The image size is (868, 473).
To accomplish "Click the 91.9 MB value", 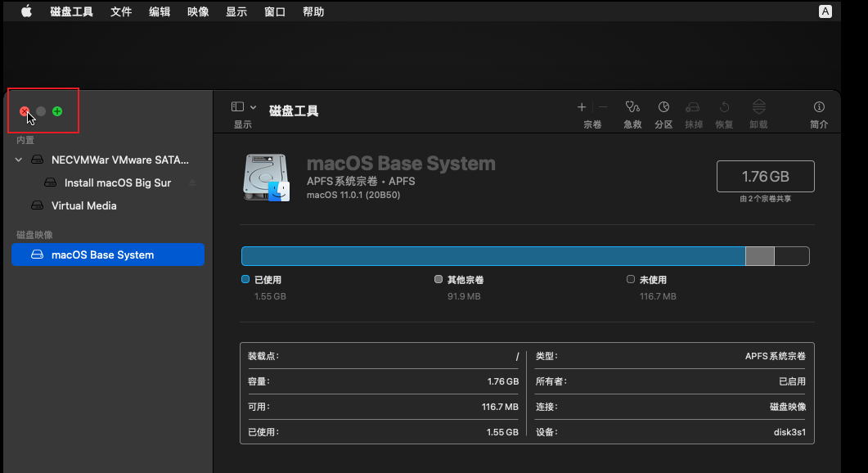I will tap(464, 296).
